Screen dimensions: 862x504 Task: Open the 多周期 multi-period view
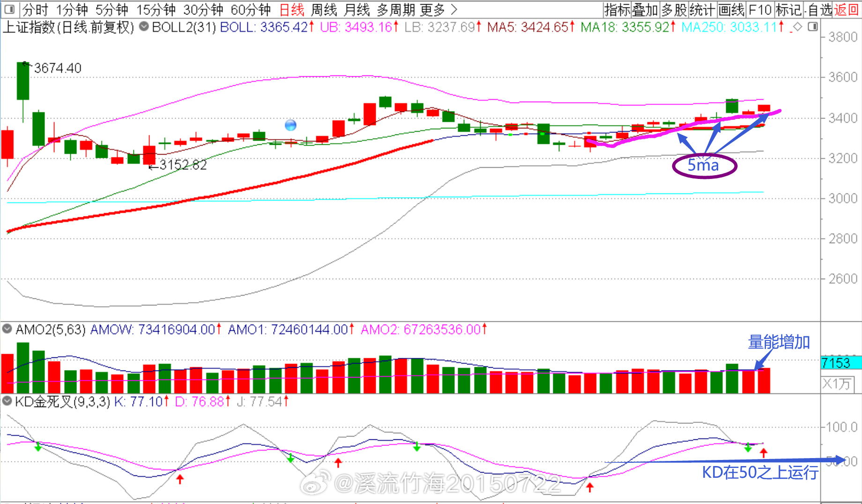(396, 9)
